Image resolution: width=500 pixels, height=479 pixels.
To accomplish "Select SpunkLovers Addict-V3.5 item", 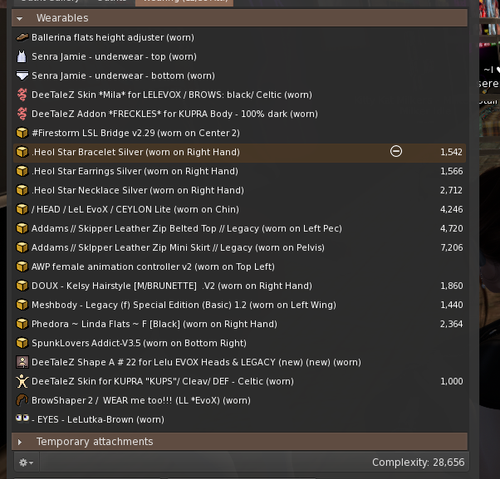I will point(239,343).
